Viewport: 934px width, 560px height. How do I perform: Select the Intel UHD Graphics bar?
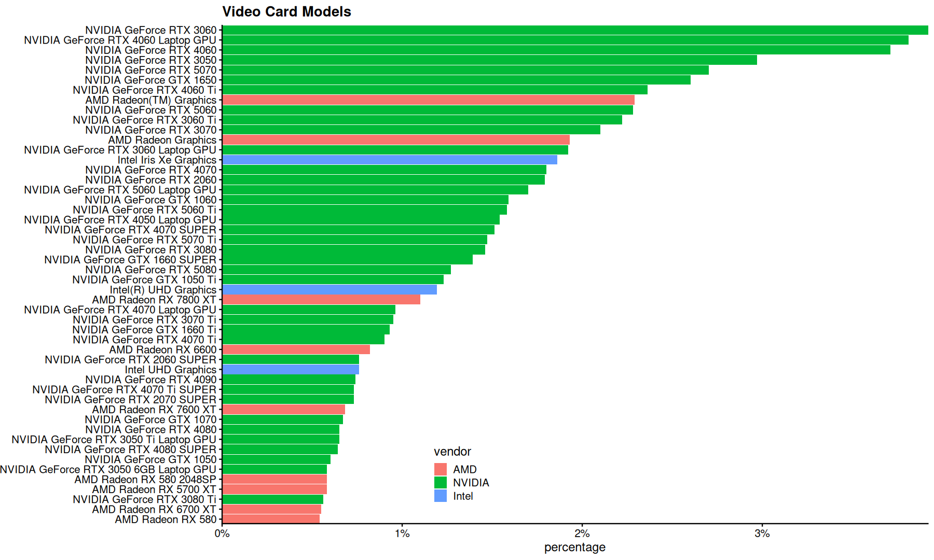pyautogui.click(x=291, y=370)
